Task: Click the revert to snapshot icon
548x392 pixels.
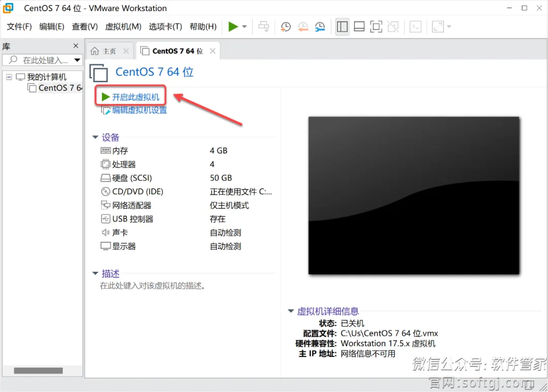Action: (302, 26)
